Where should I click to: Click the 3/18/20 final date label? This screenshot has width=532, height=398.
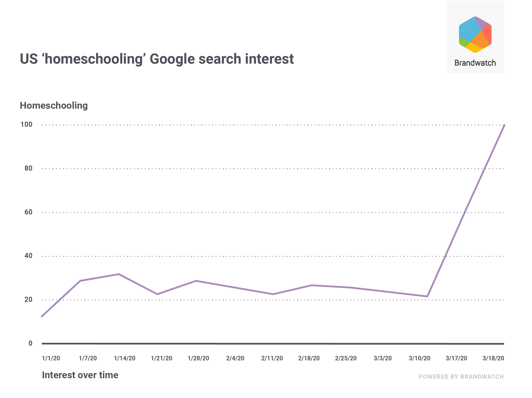pyautogui.click(x=493, y=358)
